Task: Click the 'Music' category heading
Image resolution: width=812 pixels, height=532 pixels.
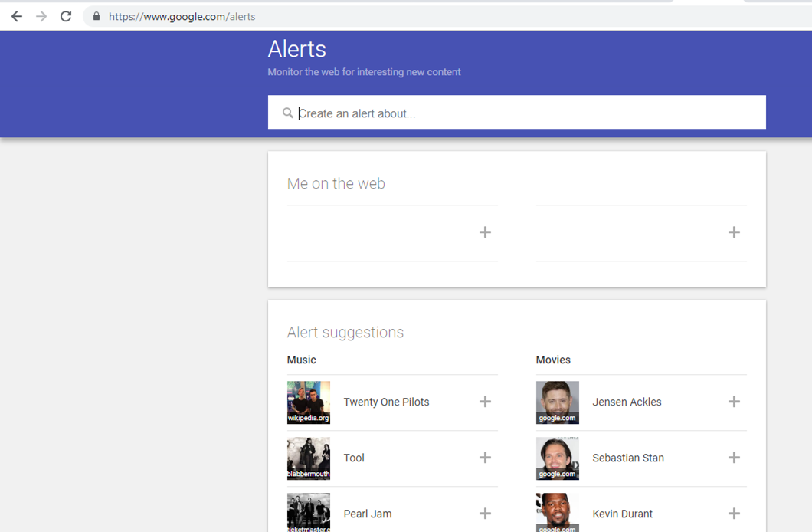Action: 301,360
